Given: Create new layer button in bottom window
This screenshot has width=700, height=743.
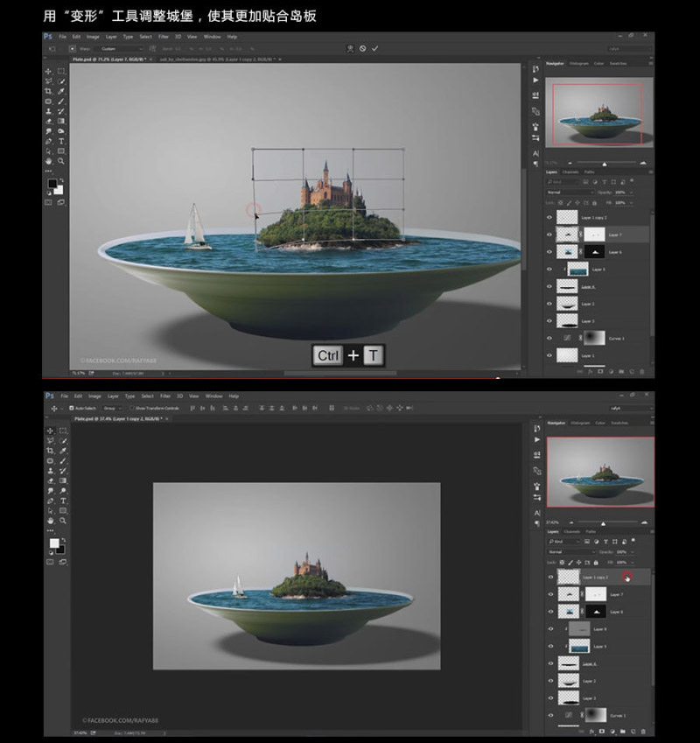Looking at the screenshot, I should click(x=633, y=732).
